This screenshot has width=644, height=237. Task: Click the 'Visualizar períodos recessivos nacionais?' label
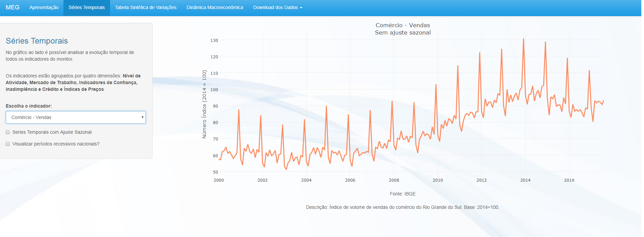[56, 144]
